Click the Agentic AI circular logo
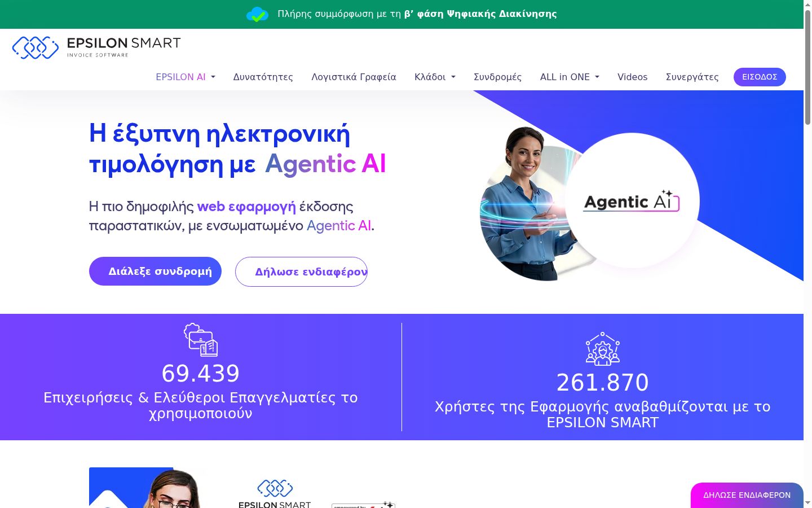The width and height of the screenshot is (812, 508). pos(632,201)
